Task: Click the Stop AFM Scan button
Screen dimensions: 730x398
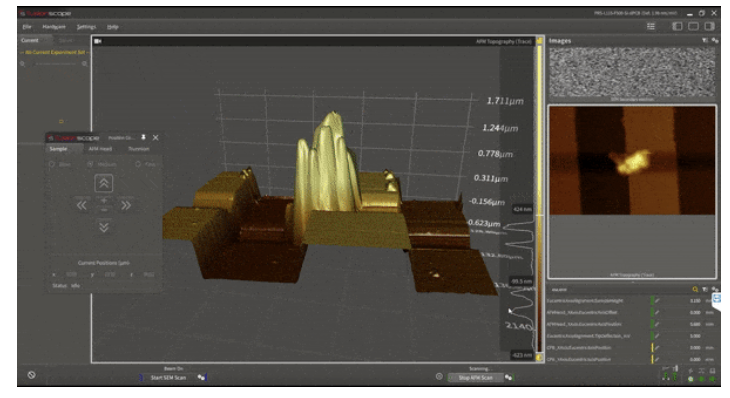Action: click(475, 378)
